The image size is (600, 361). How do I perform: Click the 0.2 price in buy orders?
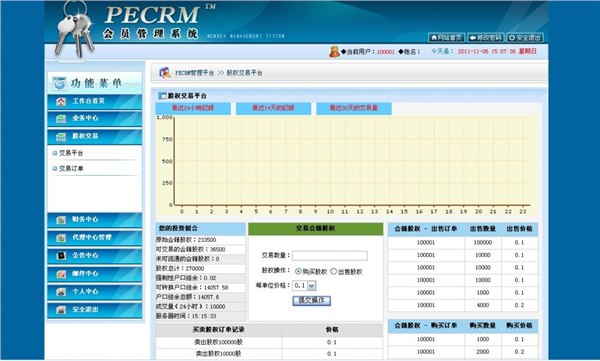pos(519,352)
